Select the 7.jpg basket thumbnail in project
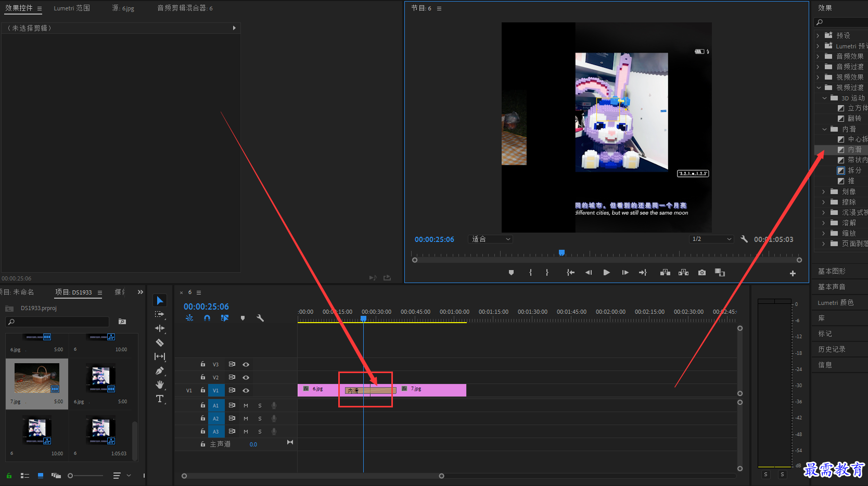Image resolution: width=868 pixels, height=486 pixels. tap(36, 378)
